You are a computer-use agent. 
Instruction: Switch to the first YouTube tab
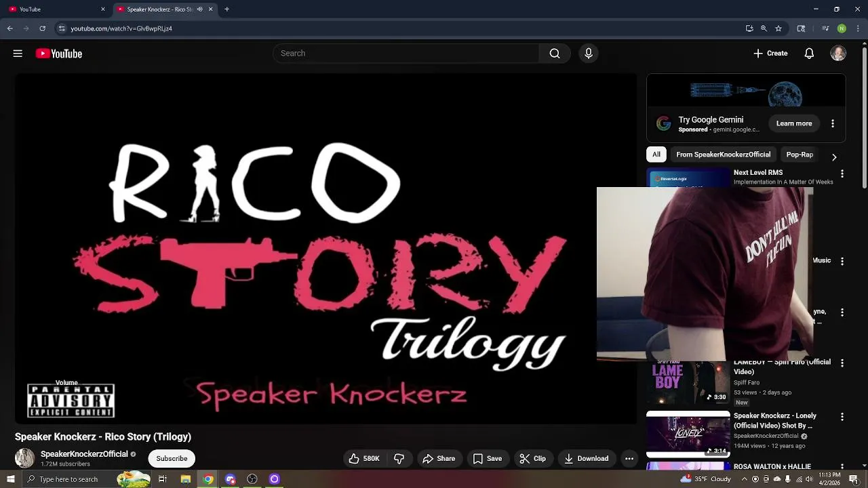coord(54,9)
